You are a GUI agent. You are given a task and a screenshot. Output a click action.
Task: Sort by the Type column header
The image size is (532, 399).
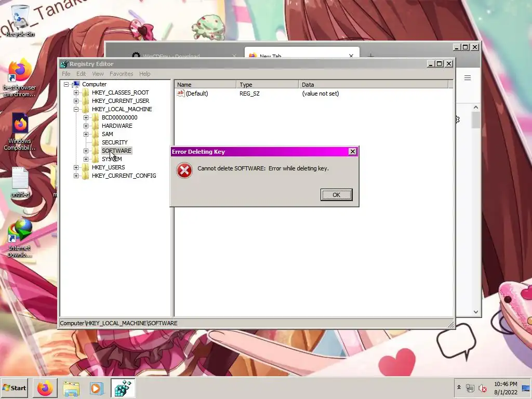pyautogui.click(x=268, y=85)
